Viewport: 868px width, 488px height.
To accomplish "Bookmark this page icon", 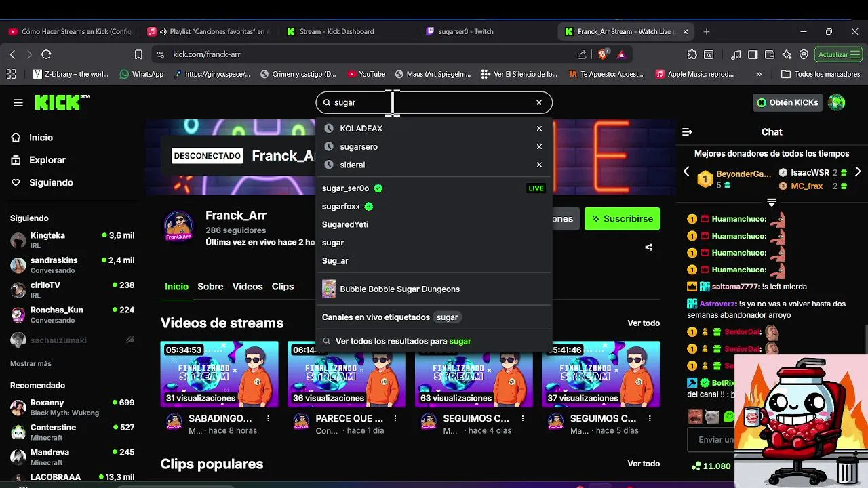I will 138,54.
